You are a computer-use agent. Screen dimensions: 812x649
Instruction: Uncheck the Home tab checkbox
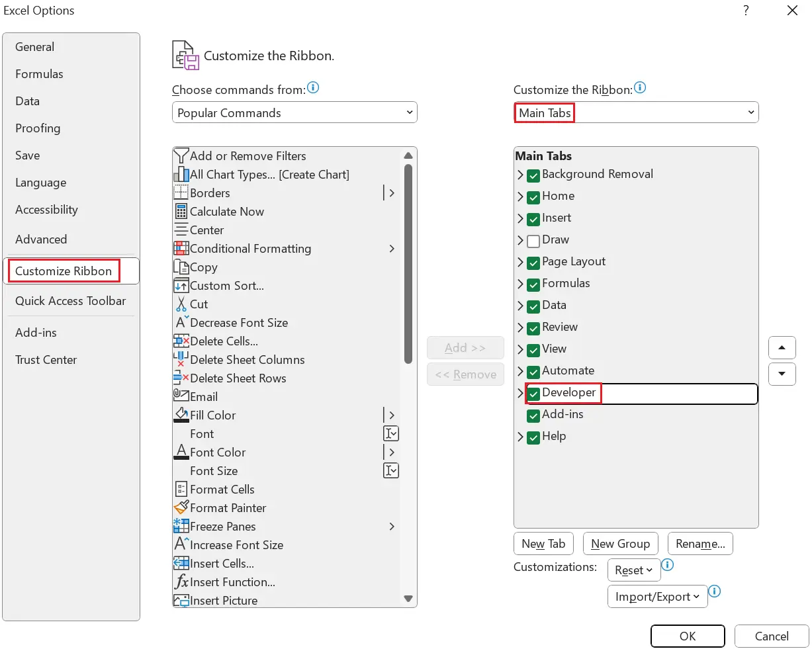(x=533, y=198)
